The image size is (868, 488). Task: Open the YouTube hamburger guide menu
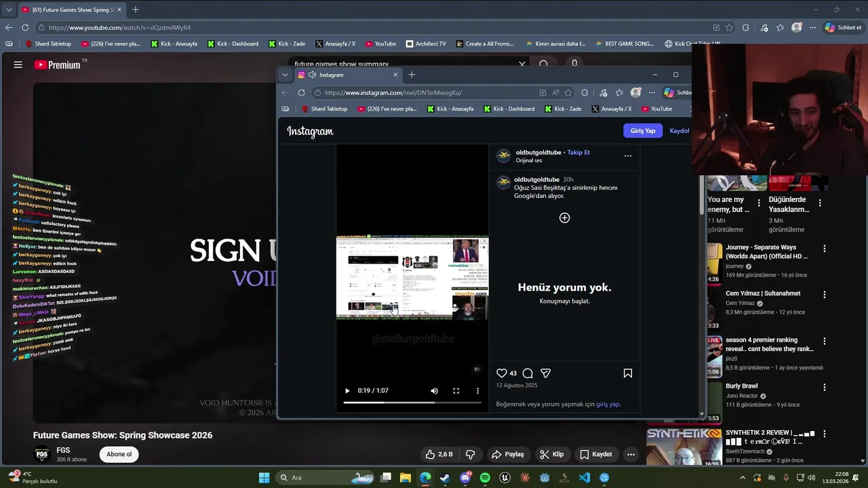tap(18, 65)
